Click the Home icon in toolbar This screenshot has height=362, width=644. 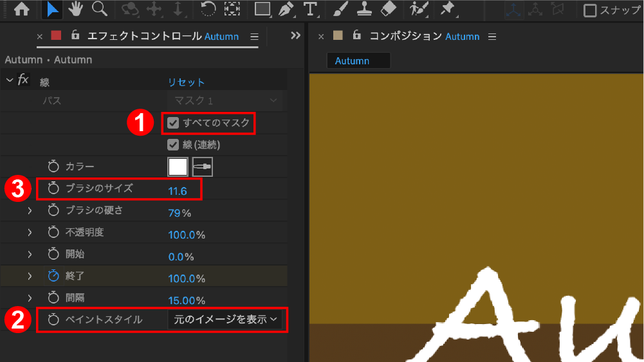coord(21,10)
